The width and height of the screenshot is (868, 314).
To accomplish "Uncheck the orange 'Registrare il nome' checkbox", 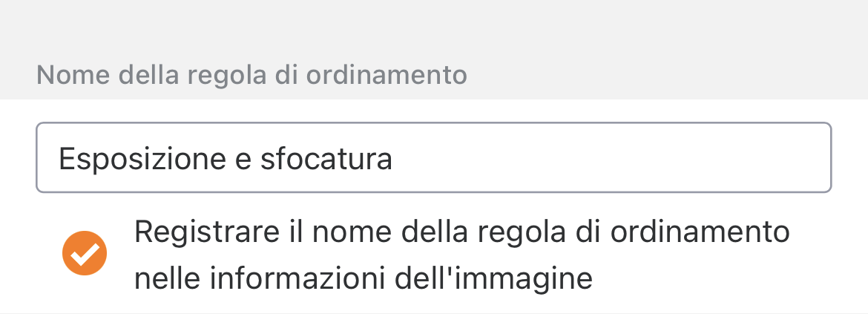I will (x=85, y=254).
